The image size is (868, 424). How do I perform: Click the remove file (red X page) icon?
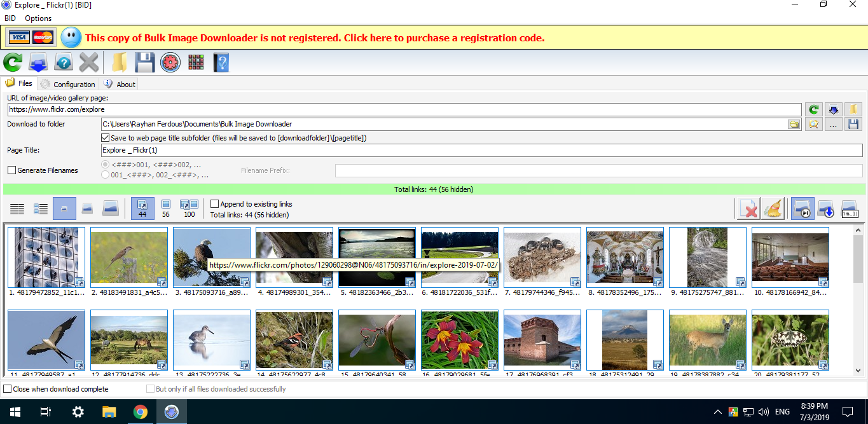click(749, 209)
